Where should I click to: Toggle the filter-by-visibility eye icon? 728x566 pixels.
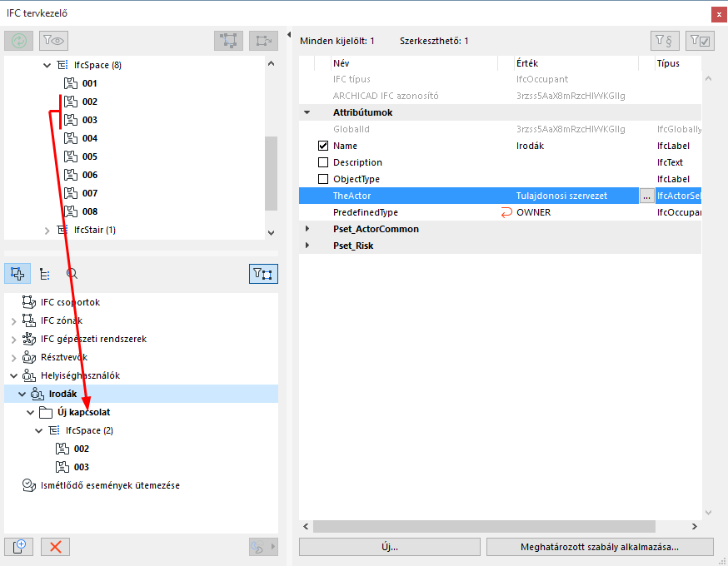pyautogui.click(x=54, y=41)
